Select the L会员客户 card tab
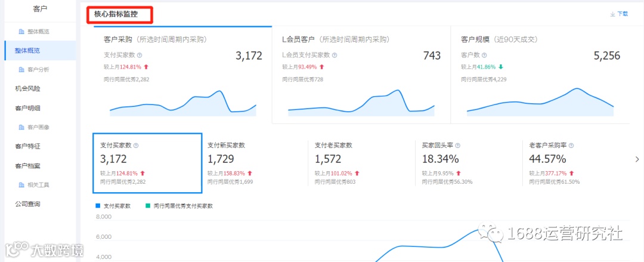 (361, 75)
